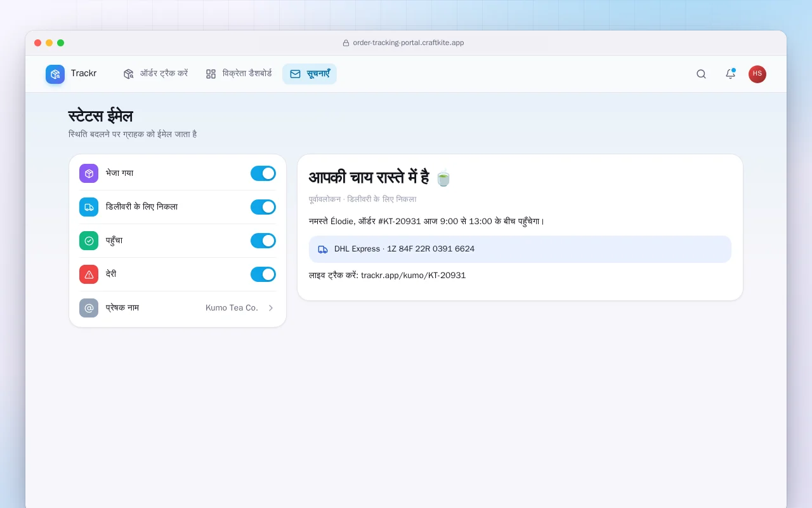The height and width of the screenshot is (508, 812).
Task: Click the Trackr brand name
Action: coord(84,74)
